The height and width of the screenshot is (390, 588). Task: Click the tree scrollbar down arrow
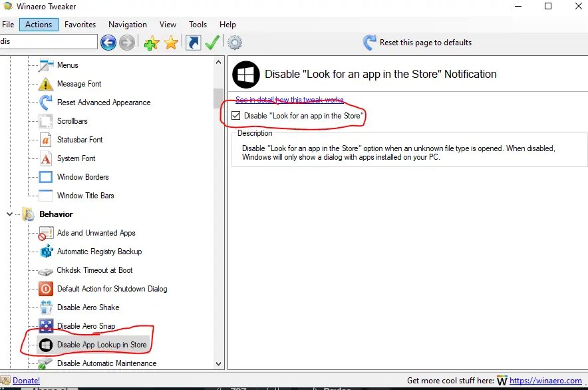click(219, 364)
